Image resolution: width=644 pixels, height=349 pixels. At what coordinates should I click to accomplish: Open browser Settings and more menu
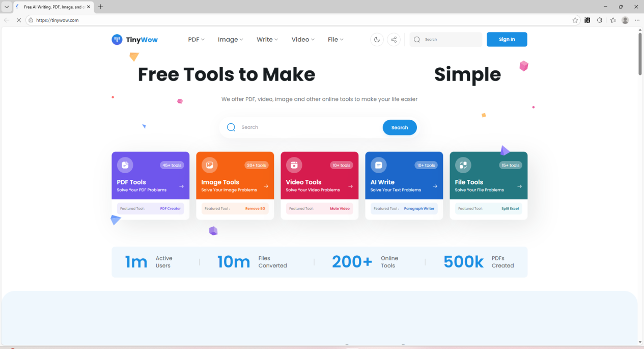[x=637, y=20]
